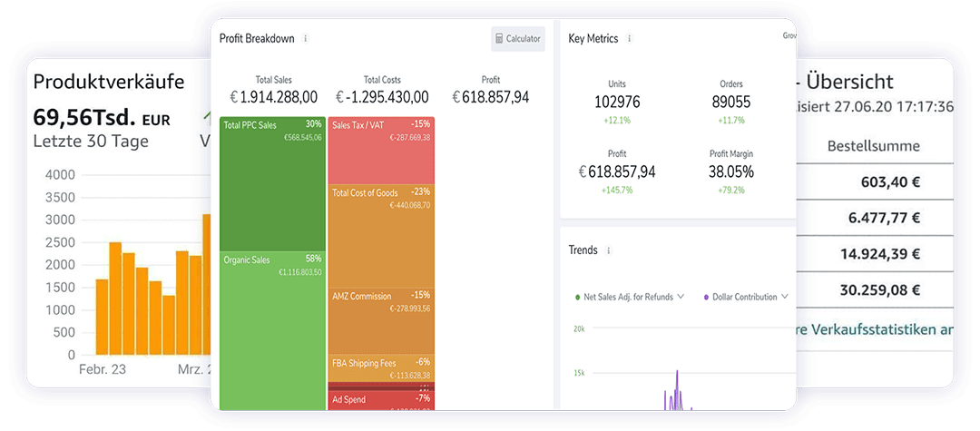Viewport: 980px width, 431px height.
Task: Select the Total PPC Sales block
Action: pos(272,183)
